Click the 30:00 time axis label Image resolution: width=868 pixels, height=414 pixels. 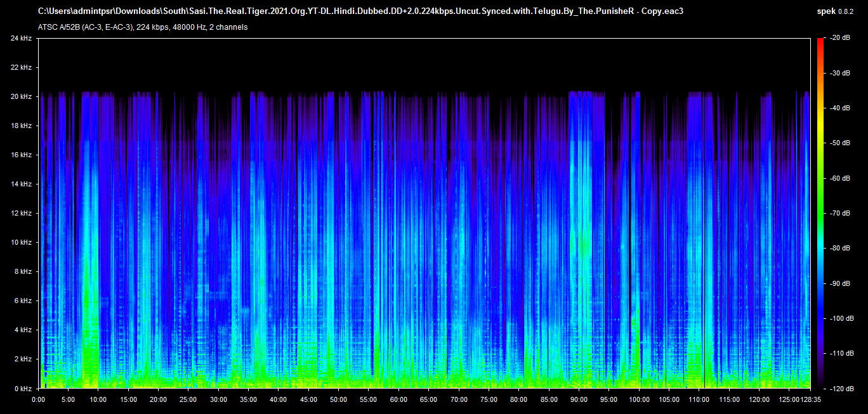(219, 400)
